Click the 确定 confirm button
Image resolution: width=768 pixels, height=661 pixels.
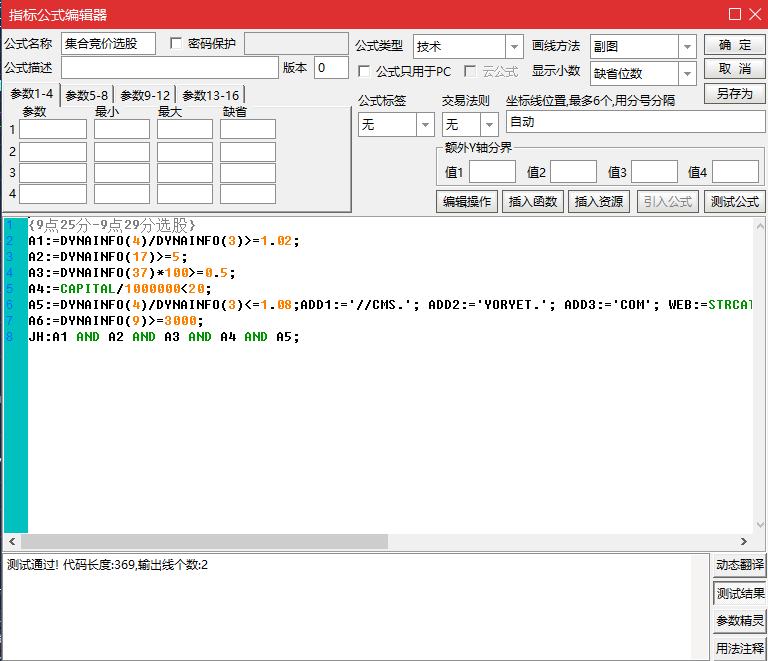tap(734, 46)
